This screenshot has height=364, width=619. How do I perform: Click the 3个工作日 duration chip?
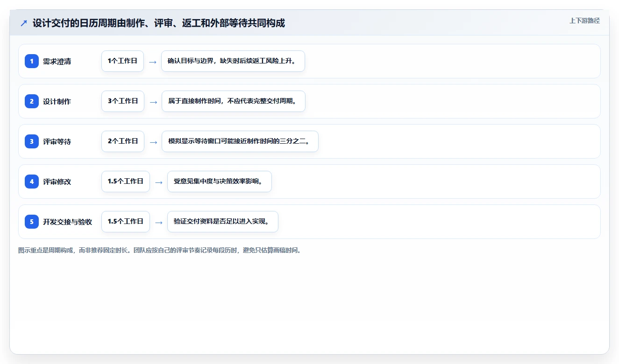123,101
